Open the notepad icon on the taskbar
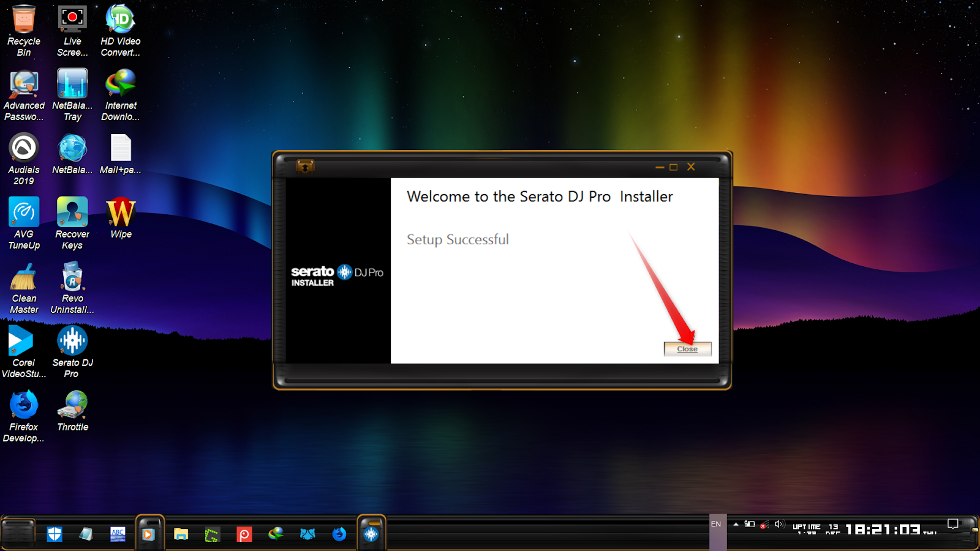Image resolution: width=980 pixels, height=551 pixels. tap(86, 534)
